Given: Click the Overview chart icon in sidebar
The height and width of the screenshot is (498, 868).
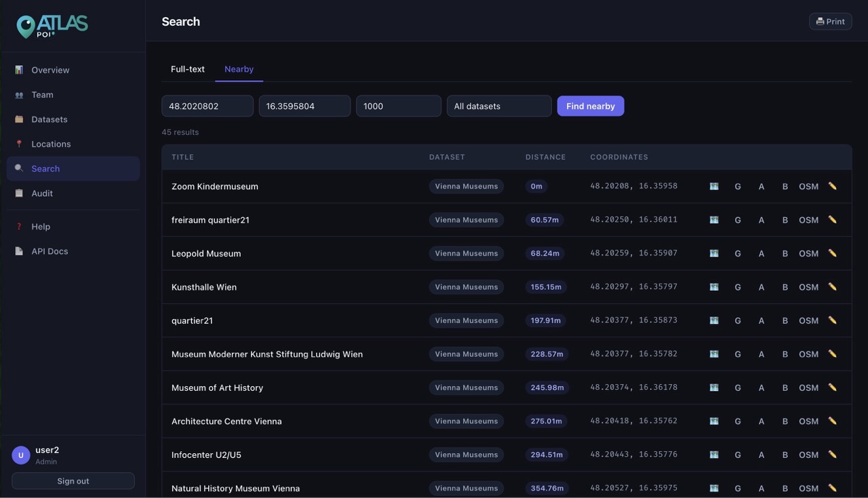Looking at the screenshot, I should tap(19, 70).
